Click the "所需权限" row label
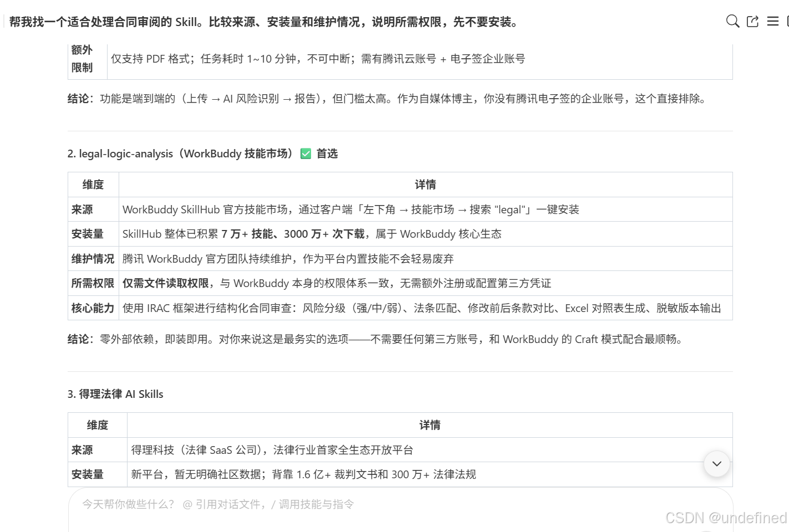This screenshot has height=532, width=789. point(93,283)
